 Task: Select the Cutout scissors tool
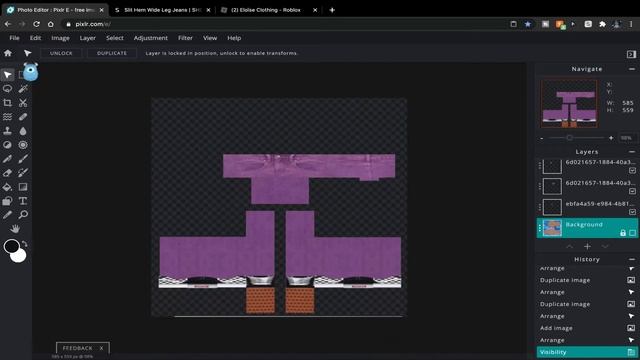(x=23, y=103)
